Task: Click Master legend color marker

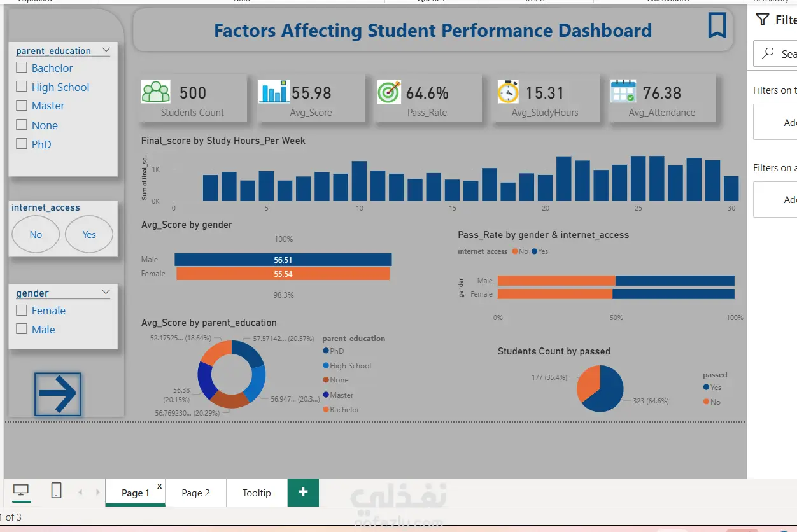Action: coord(326,395)
